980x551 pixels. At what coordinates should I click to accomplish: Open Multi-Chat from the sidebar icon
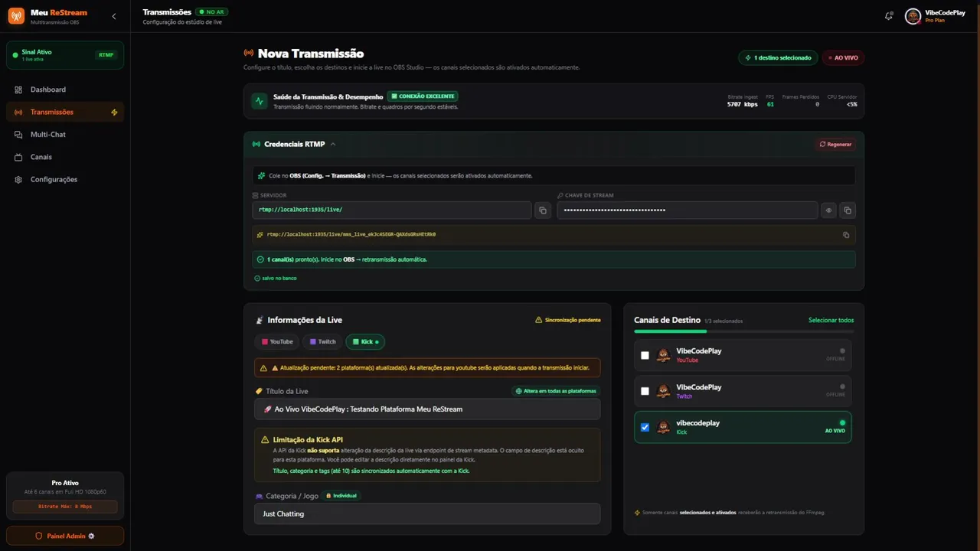click(x=18, y=135)
